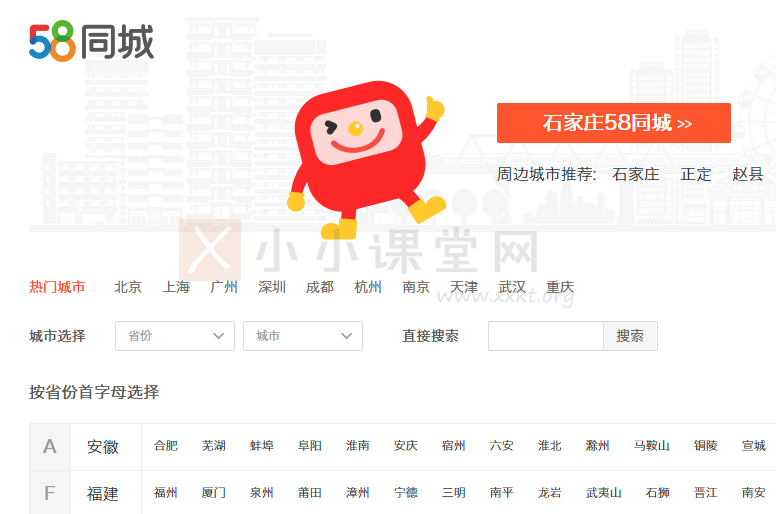This screenshot has width=776, height=514.
Task: Choose hot city 天津
Action: click(464, 287)
